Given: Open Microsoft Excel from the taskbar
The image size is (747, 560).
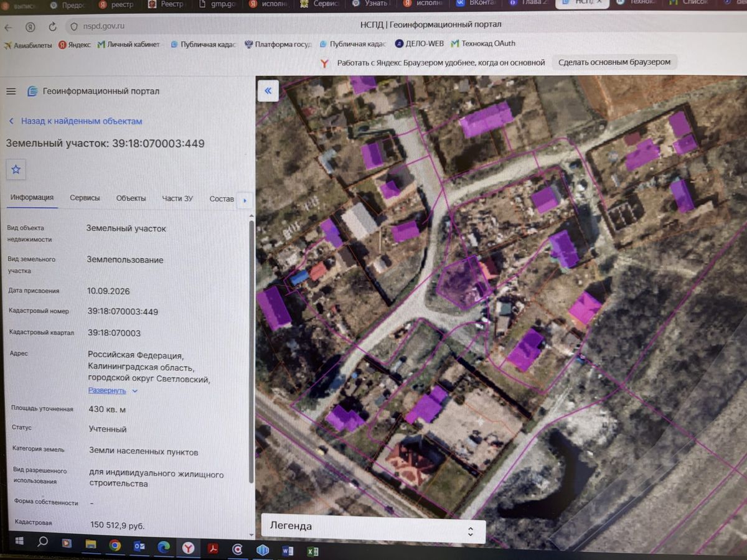Looking at the screenshot, I should [x=312, y=551].
